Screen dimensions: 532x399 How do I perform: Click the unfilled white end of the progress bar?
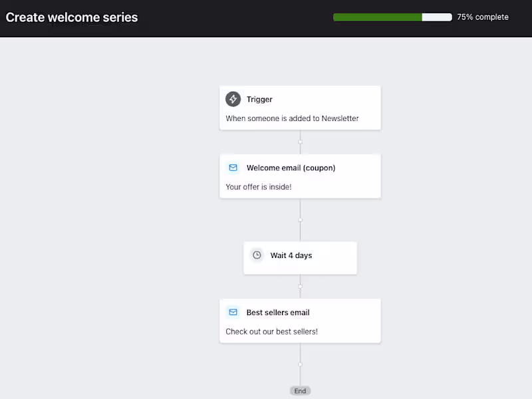[x=437, y=17]
